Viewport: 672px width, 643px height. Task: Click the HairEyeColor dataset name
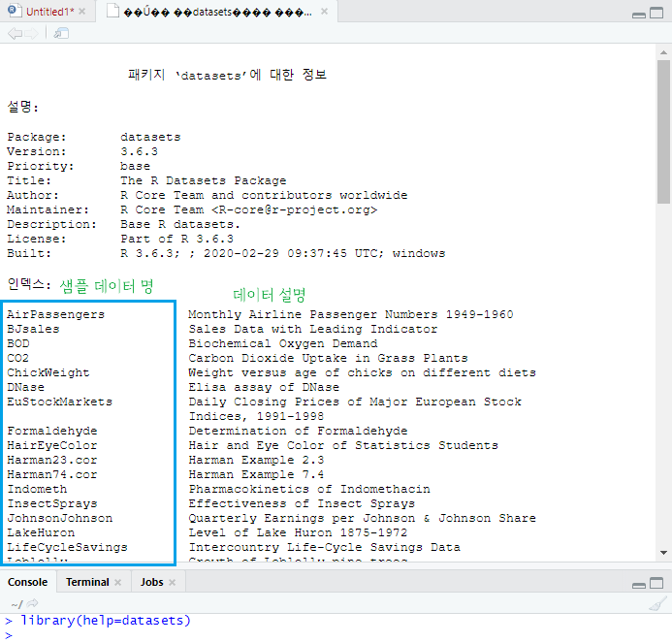coord(52,446)
